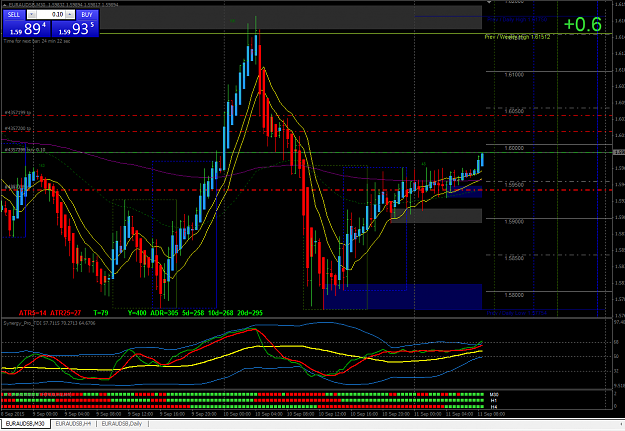Select the upper red take-profit order label
Image resolution: width=625 pixels, height=431 pixels.
pos(18,113)
